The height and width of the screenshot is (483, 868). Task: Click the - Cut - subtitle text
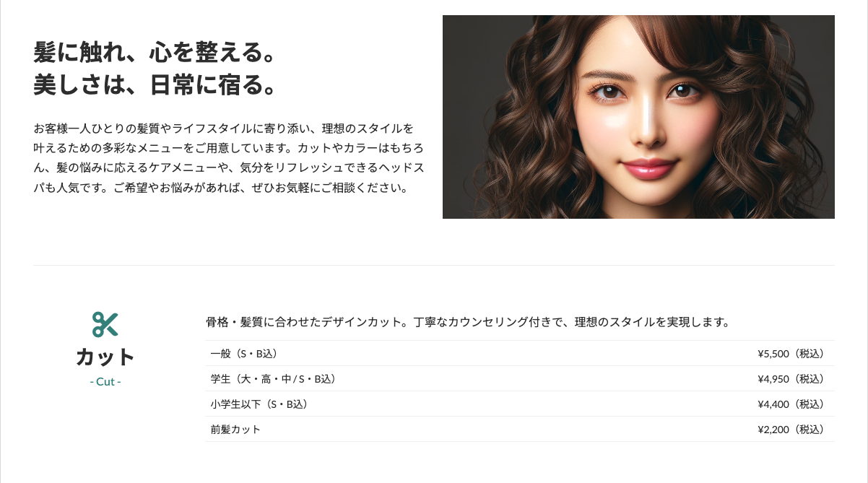[x=105, y=381]
